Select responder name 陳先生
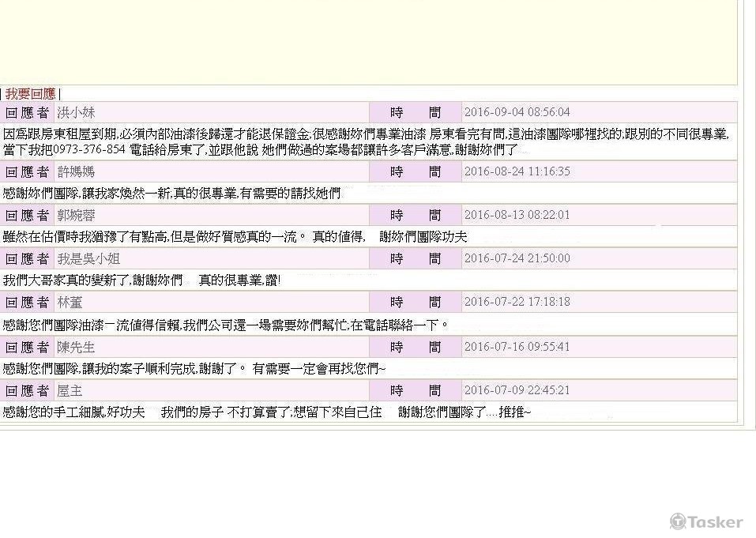 (76, 347)
